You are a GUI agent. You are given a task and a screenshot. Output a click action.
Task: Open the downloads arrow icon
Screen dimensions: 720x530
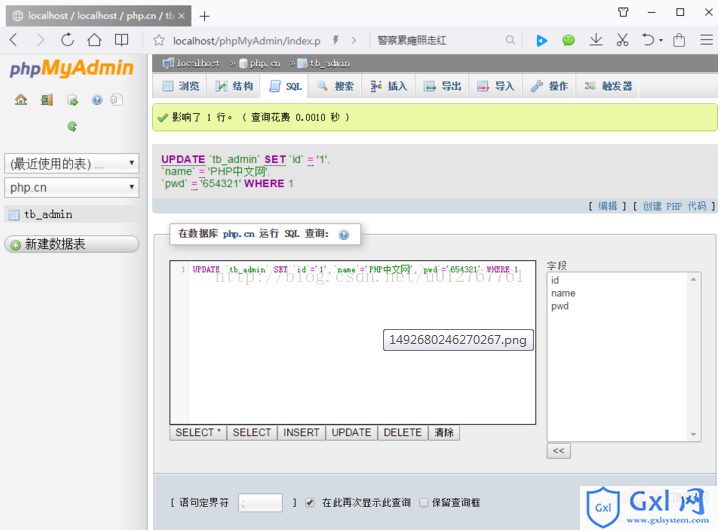click(596, 40)
